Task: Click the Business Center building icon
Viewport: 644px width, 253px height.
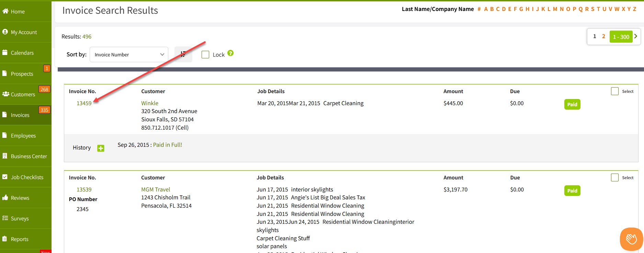Action: pyautogui.click(x=5, y=156)
